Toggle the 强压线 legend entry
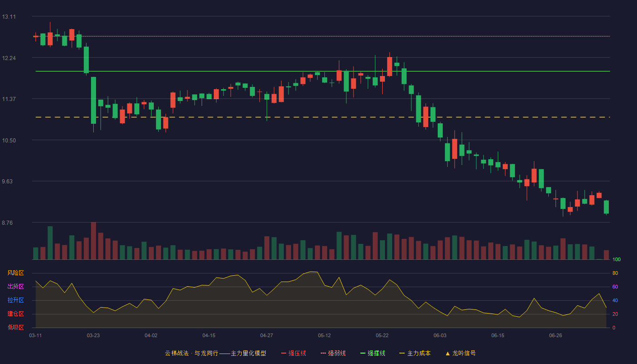This screenshot has height=364, width=637. click(293, 353)
